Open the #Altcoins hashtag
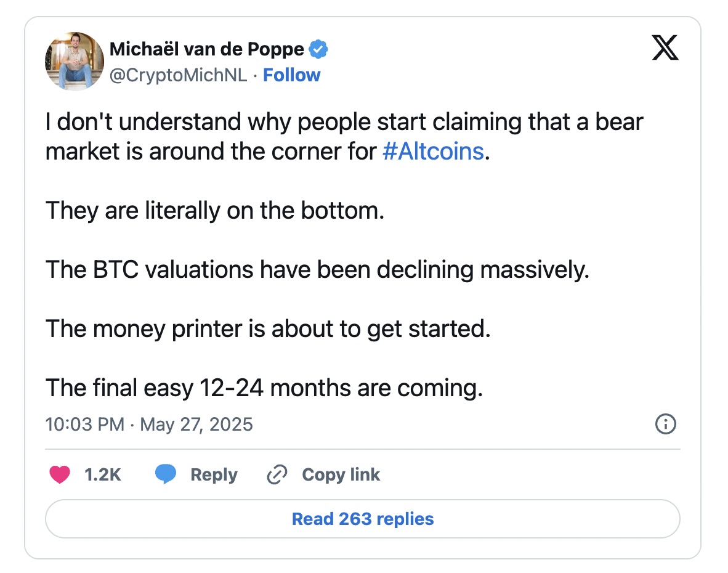Viewport: 728px width, 573px height. tap(433, 152)
